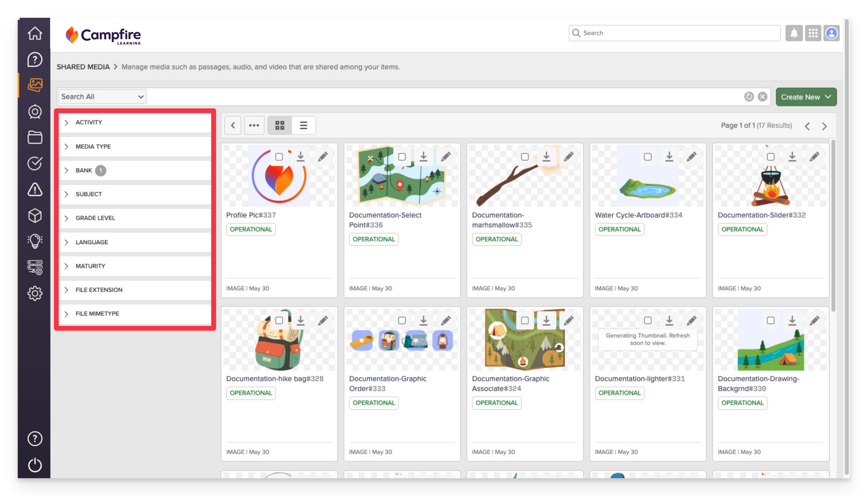This screenshot has height=496, width=868.
Task: Open the Search All dropdown
Action: (102, 97)
